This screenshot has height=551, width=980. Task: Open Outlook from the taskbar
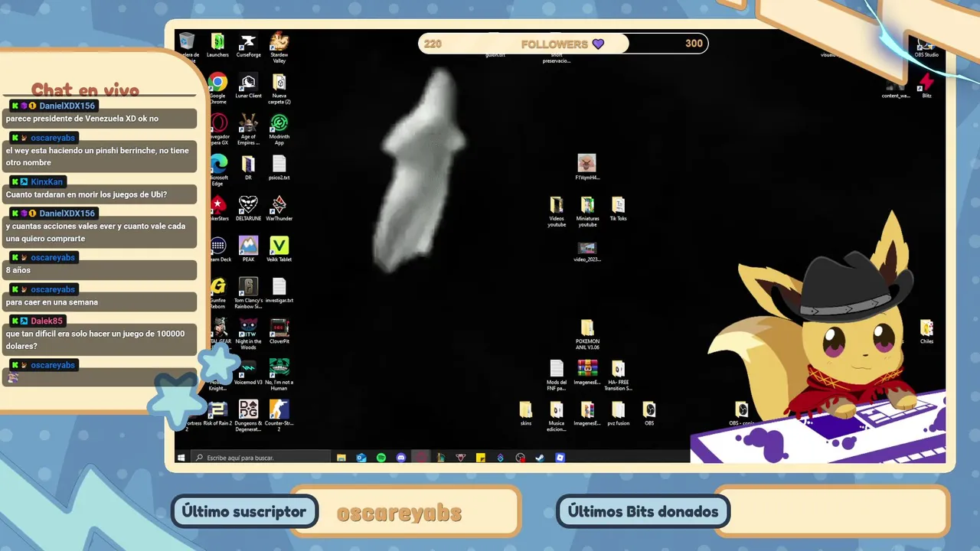[361, 458]
